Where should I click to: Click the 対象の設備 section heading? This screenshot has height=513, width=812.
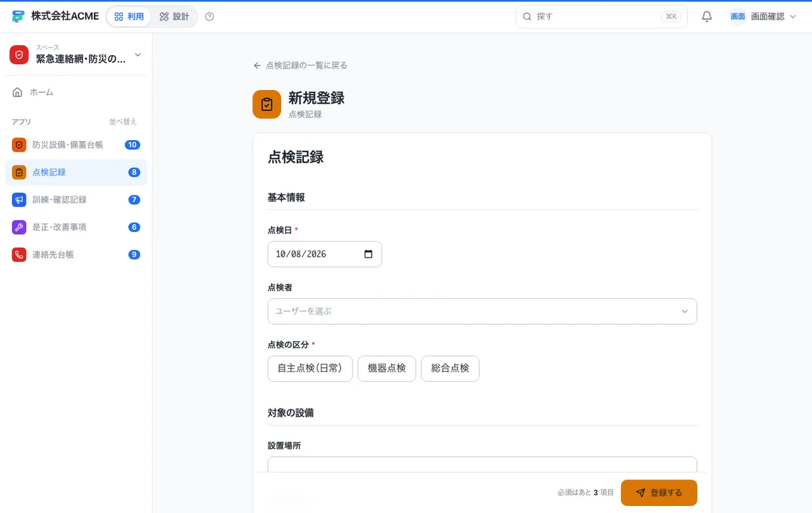tap(291, 413)
